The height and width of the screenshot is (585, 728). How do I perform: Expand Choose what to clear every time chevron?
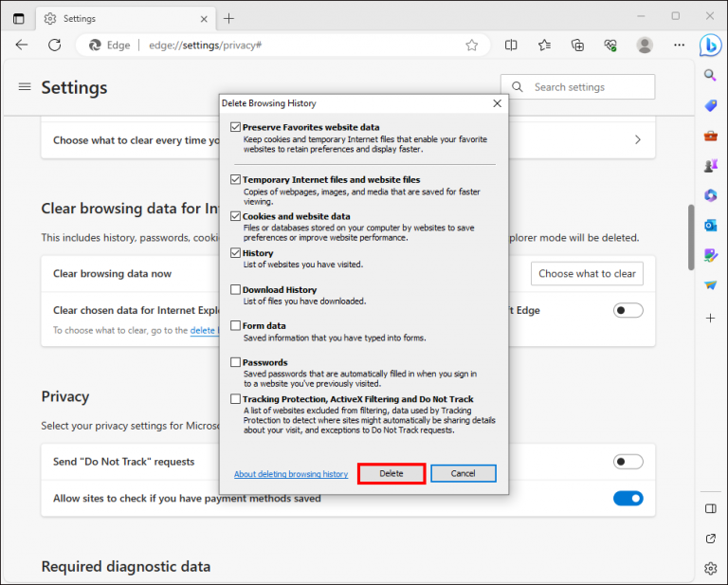pyautogui.click(x=638, y=139)
